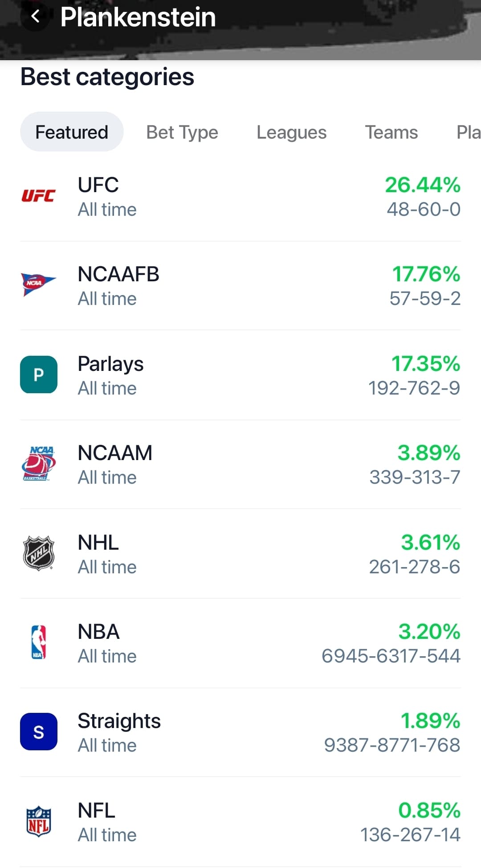Tap the NCAAM basketball logo
The width and height of the screenshot is (481, 868).
click(38, 464)
